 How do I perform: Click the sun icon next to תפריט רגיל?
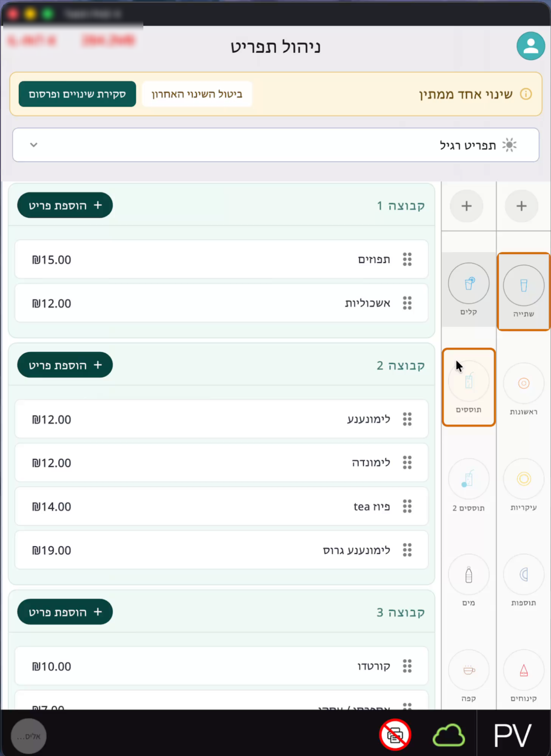509,145
